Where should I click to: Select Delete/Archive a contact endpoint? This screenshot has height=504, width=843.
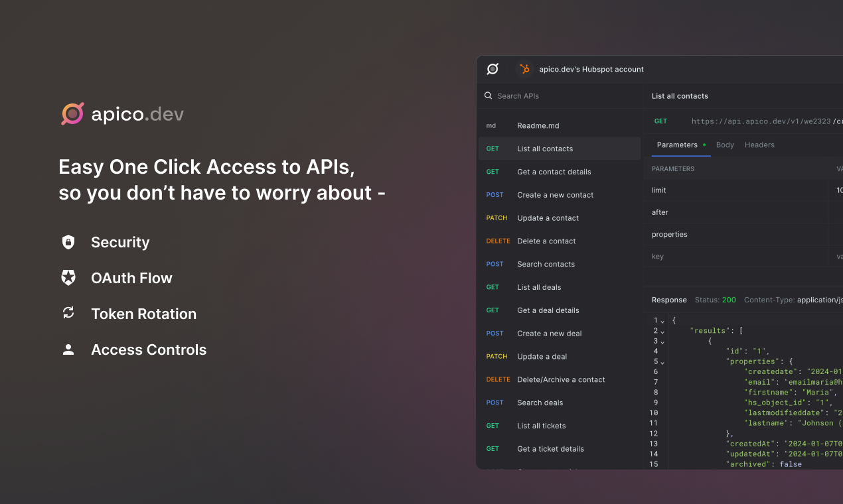point(560,379)
